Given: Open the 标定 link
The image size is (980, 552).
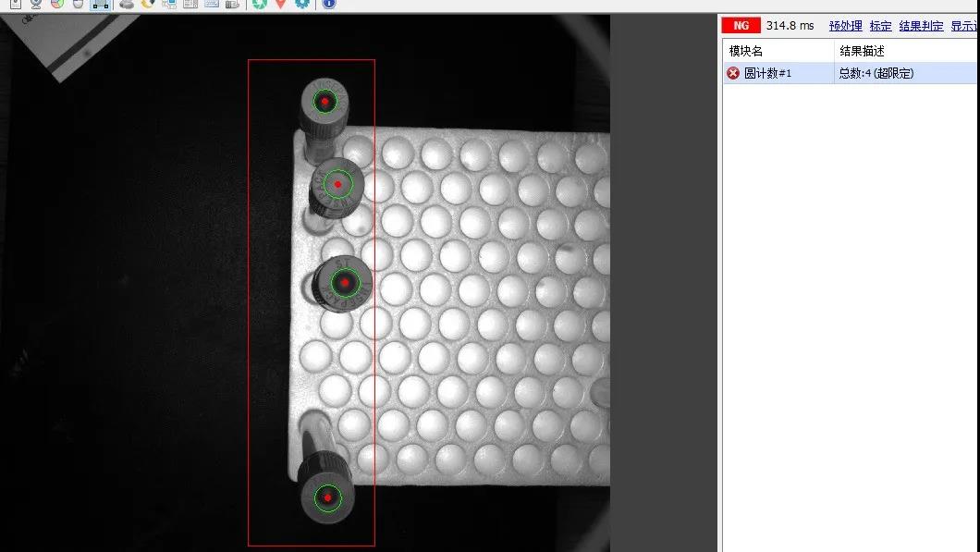Looking at the screenshot, I should 880,26.
